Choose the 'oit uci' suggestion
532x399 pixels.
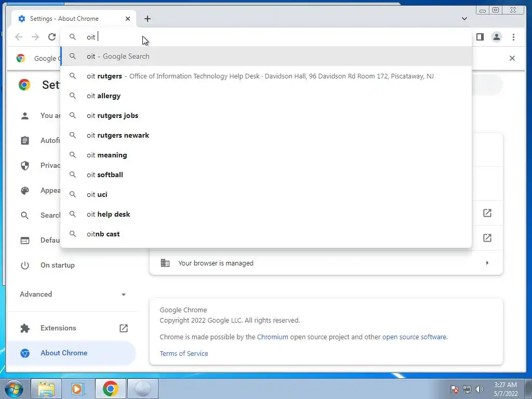click(266, 194)
